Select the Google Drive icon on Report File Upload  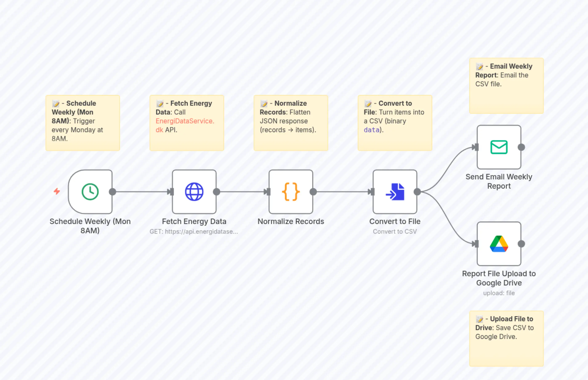[x=499, y=244]
